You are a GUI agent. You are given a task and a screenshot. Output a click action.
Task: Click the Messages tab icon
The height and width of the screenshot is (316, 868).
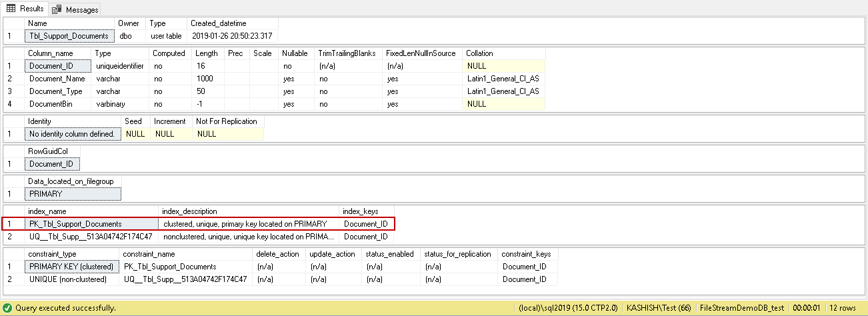tap(57, 9)
